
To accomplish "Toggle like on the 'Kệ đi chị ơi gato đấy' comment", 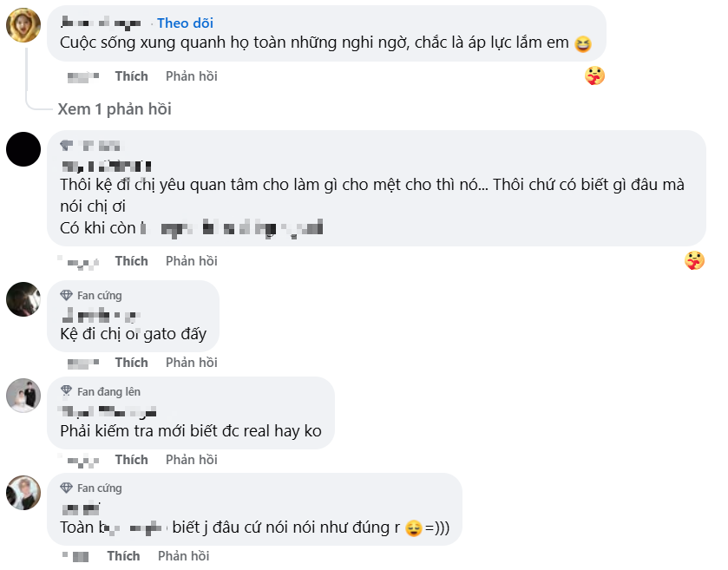I will coord(131,362).
